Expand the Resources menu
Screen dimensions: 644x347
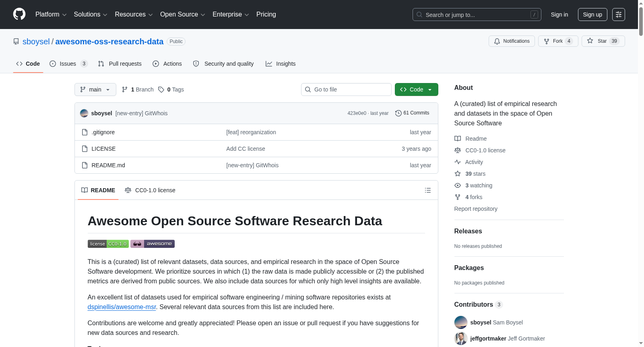coord(134,15)
